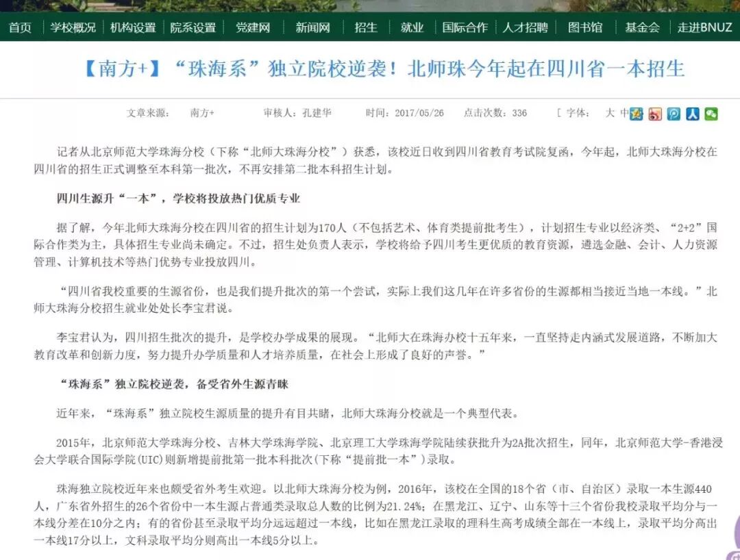
Task: Click the source text 南方+
Action: pos(202,113)
